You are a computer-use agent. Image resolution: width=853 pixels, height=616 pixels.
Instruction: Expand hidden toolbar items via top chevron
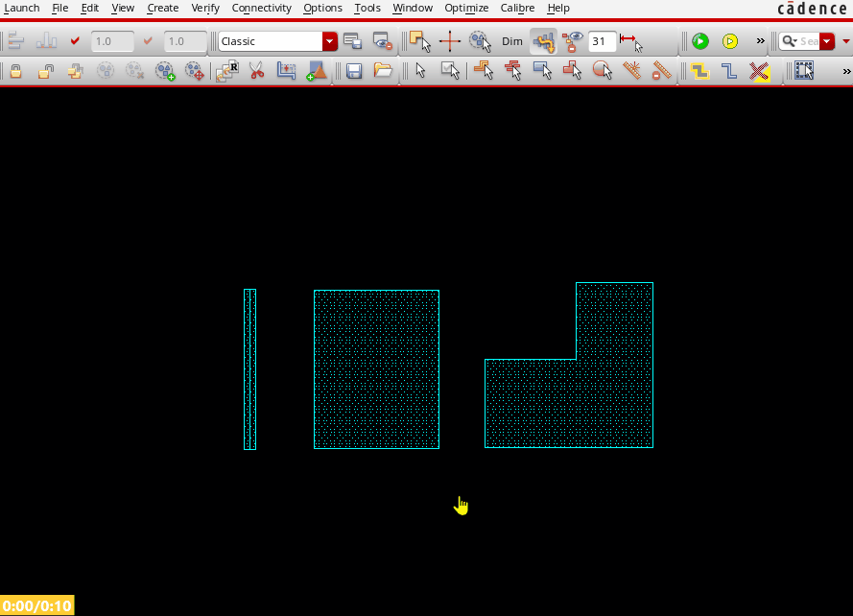pyautogui.click(x=761, y=41)
